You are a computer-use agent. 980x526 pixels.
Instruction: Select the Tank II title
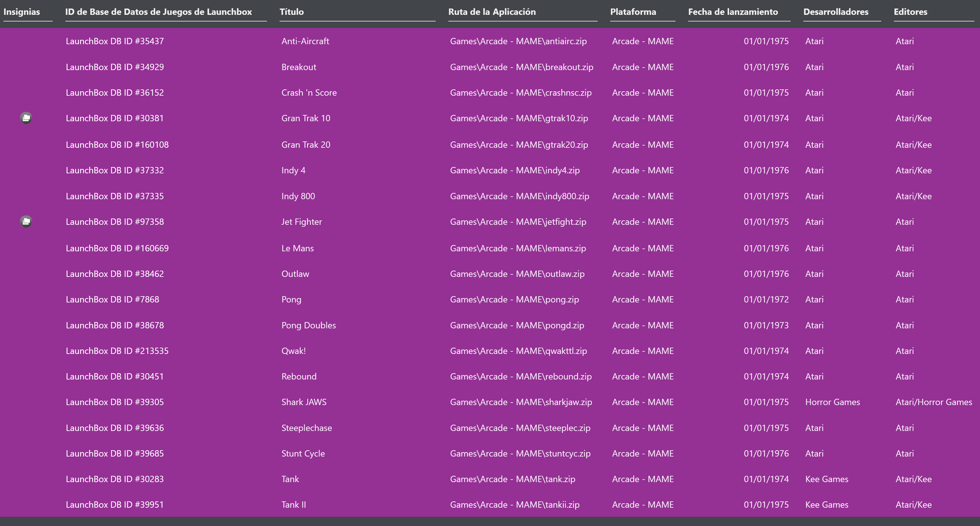(x=294, y=505)
